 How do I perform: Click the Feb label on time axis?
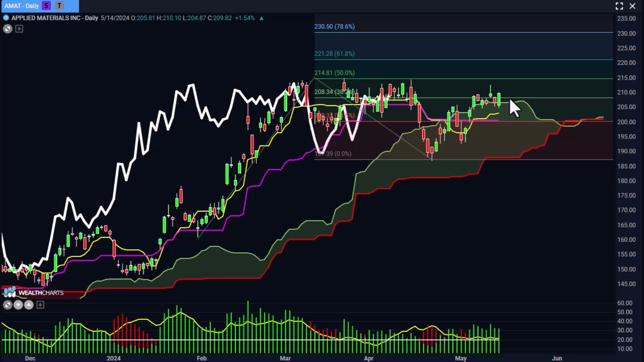click(x=202, y=358)
